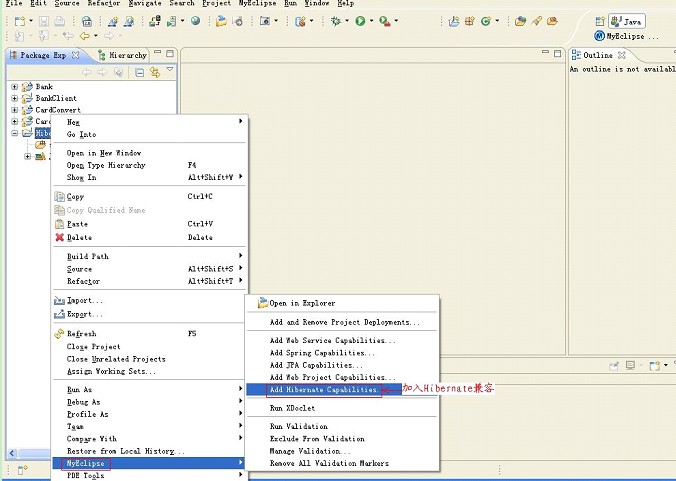Toggle Link with Editor in Package Explorer
Viewport: 676px width, 481px height.
[155, 71]
